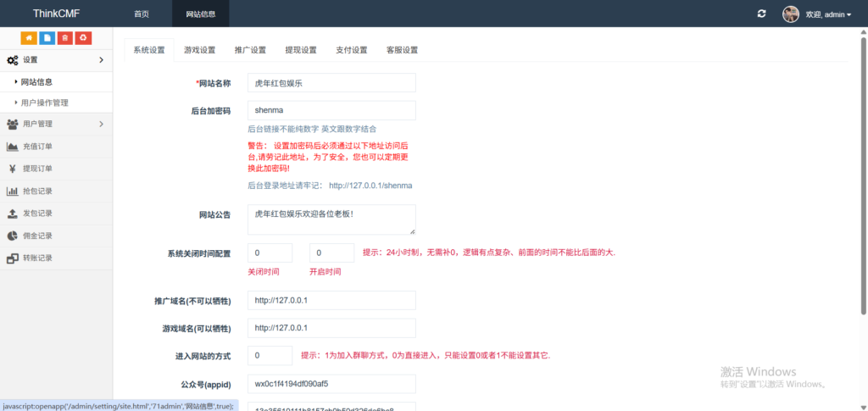This screenshot has height=411, width=868.
Task: Open 提现订单 in the sidebar
Action: (x=37, y=169)
